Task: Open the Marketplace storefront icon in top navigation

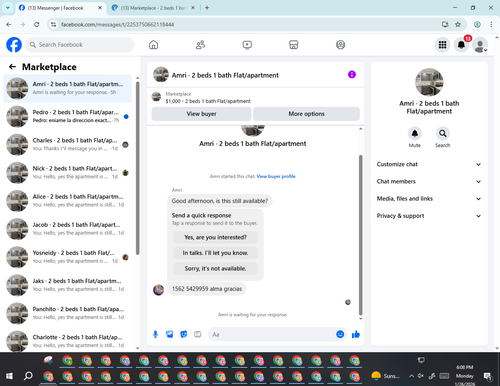Action: pos(294,45)
